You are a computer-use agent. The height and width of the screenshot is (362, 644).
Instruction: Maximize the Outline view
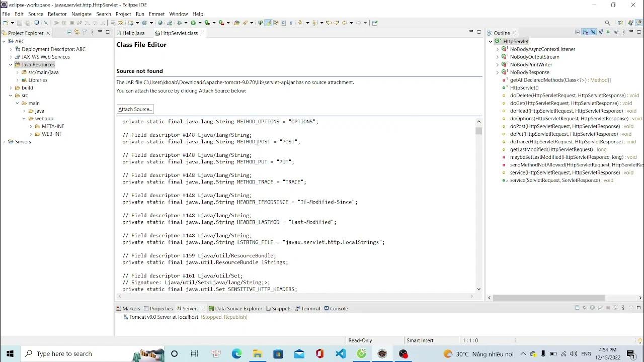639,32
